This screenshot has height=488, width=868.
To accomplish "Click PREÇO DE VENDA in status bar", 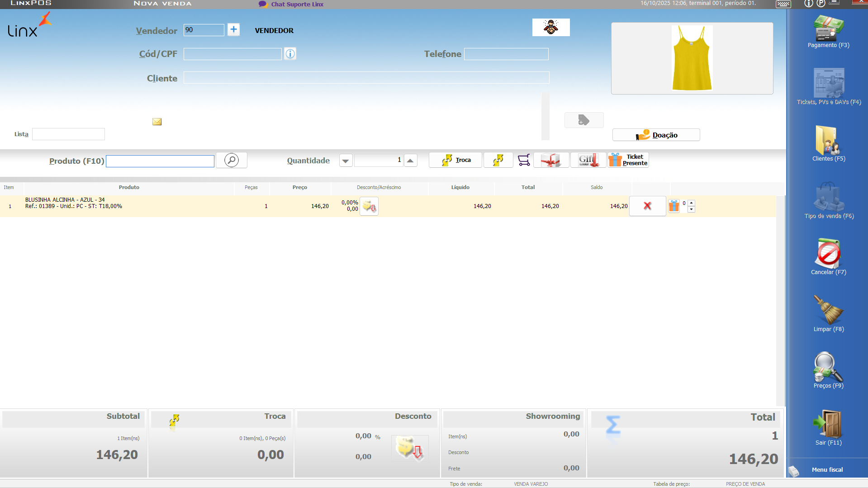I will coord(745,484).
